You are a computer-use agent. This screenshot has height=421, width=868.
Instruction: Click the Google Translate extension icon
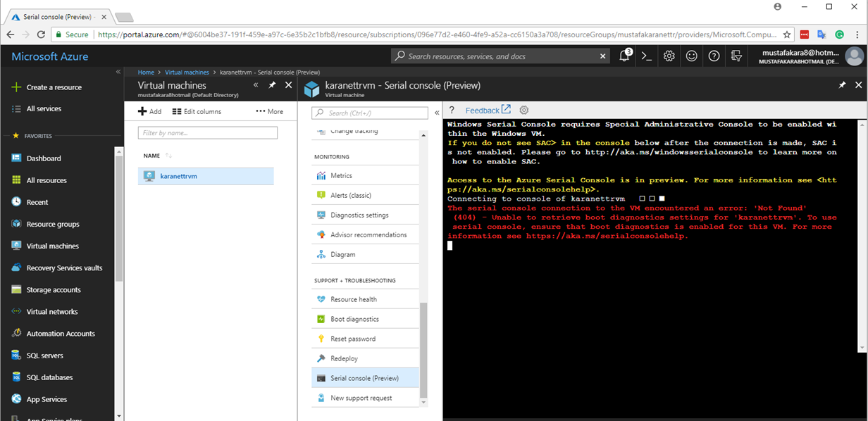point(822,34)
